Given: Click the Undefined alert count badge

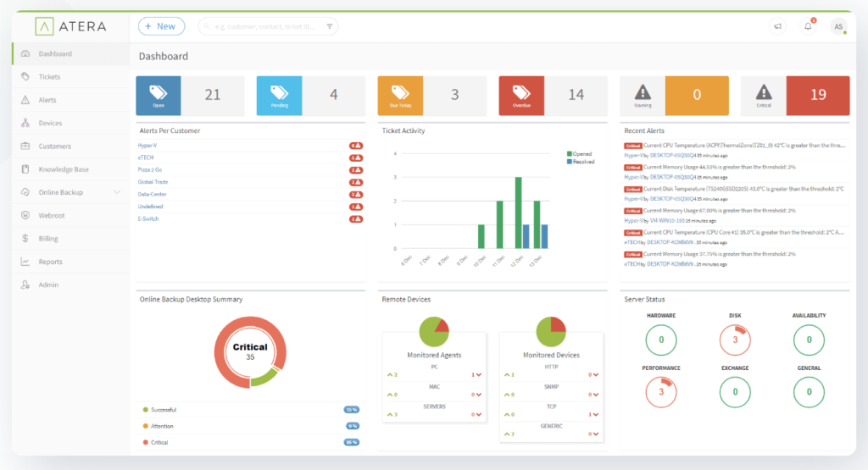Looking at the screenshot, I should [x=356, y=207].
